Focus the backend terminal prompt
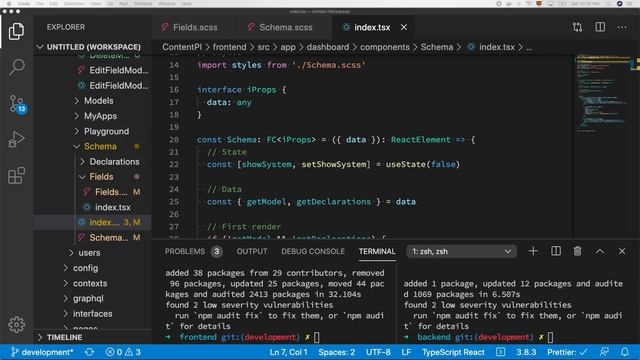 551,337
